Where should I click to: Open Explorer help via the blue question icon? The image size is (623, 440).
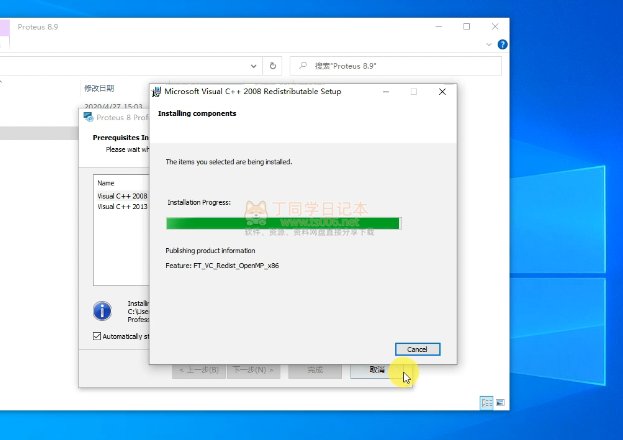[x=502, y=45]
